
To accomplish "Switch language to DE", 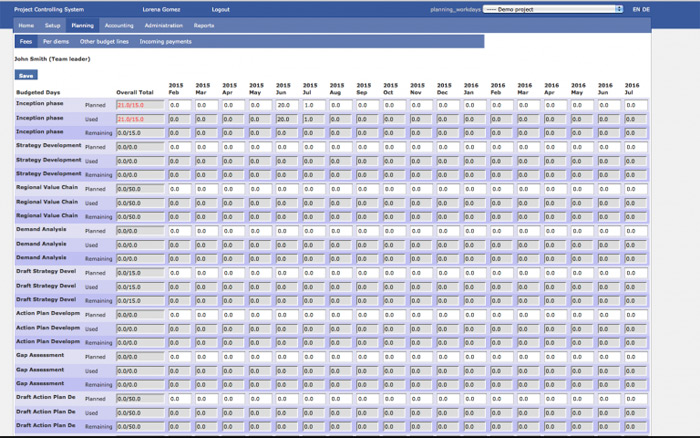I will coord(646,8).
